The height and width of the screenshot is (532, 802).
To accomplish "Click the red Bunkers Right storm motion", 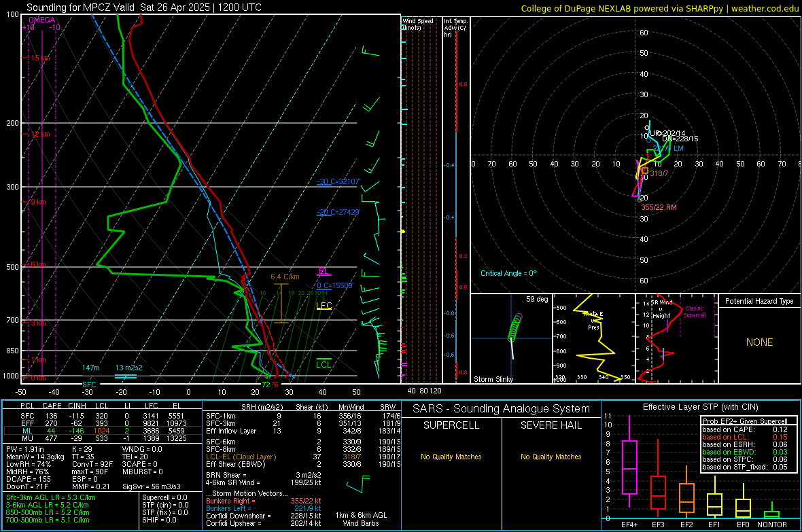I will [264, 501].
